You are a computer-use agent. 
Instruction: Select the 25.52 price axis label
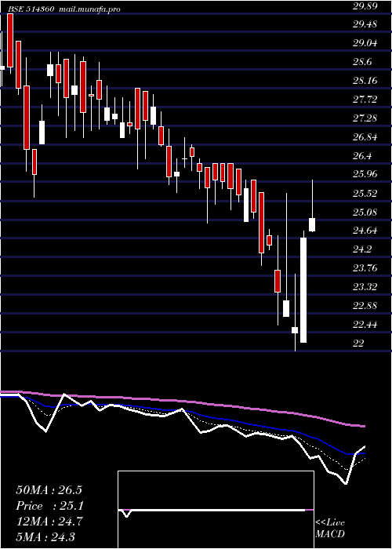(365, 193)
